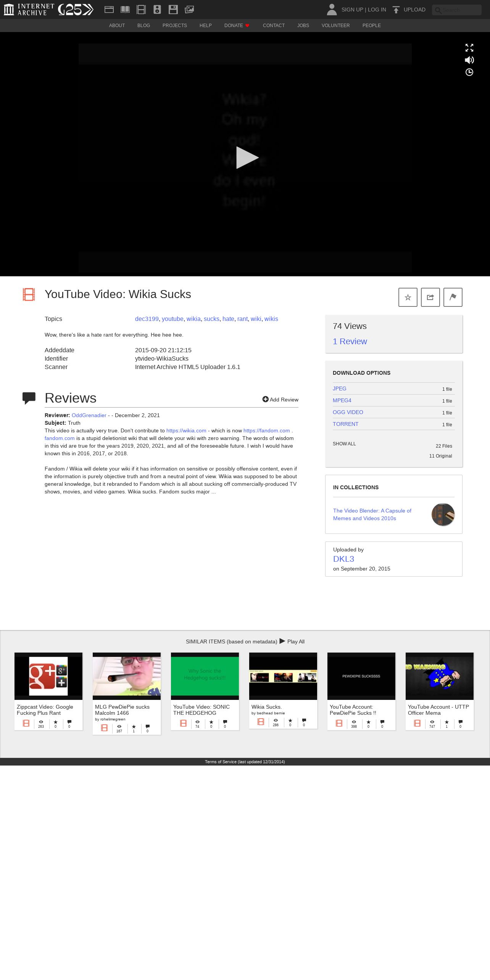Open the Blog menu item
Screen dimensions: 490x980
143,26
